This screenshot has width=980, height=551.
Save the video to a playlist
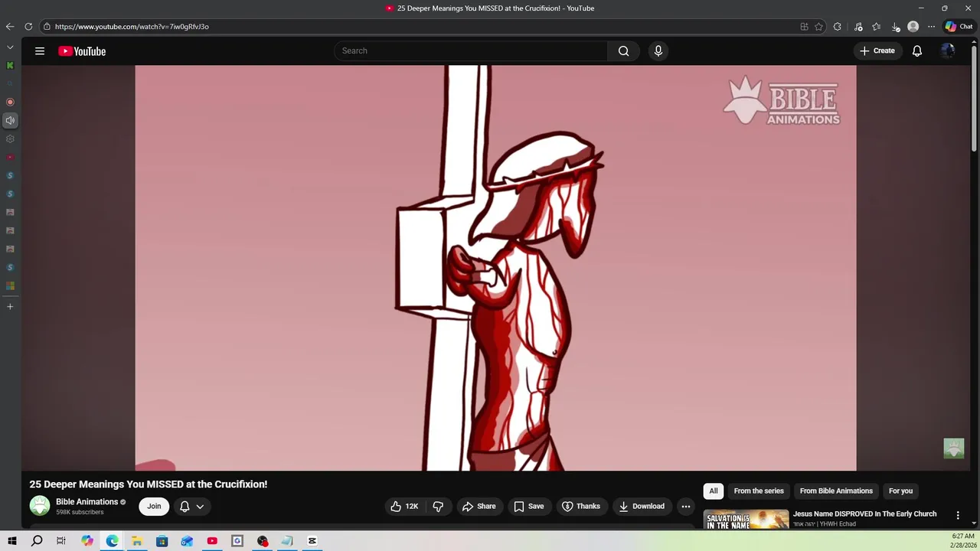[529, 507]
